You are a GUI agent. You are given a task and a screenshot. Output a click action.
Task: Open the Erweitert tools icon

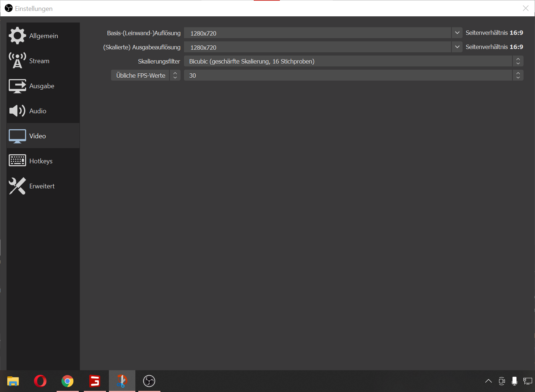17,186
